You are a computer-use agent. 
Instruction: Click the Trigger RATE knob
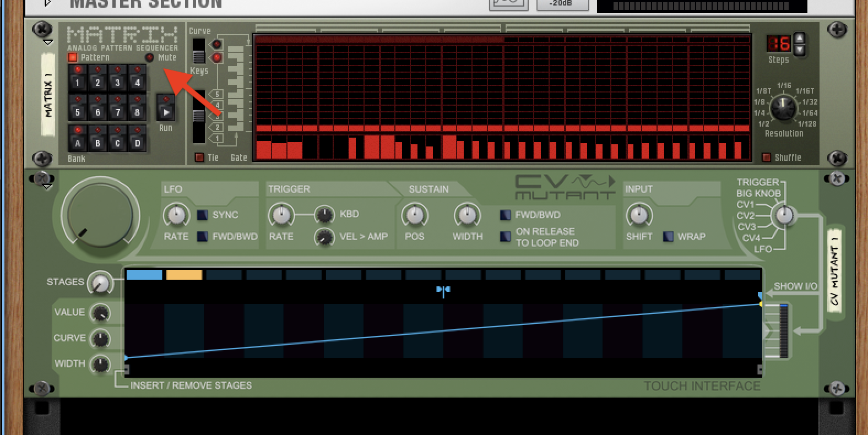point(281,215)
